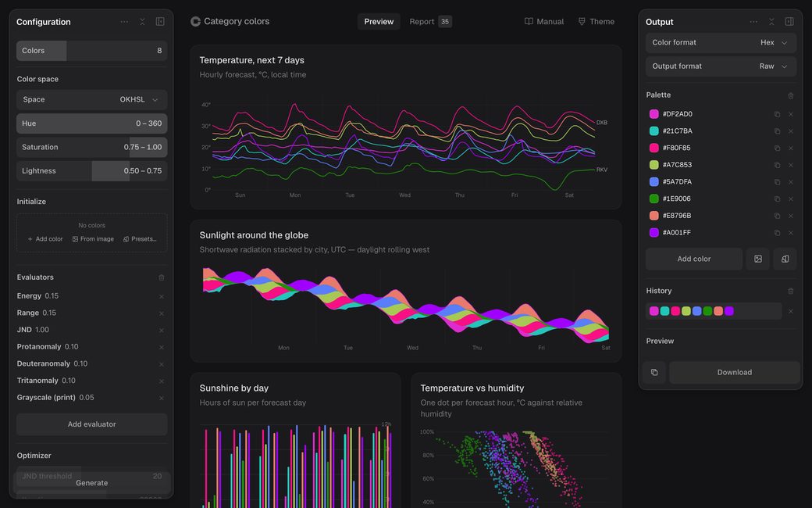Switch to the Report tab
This screenshot has width=812, height=508.
click(x=430, y=22)
